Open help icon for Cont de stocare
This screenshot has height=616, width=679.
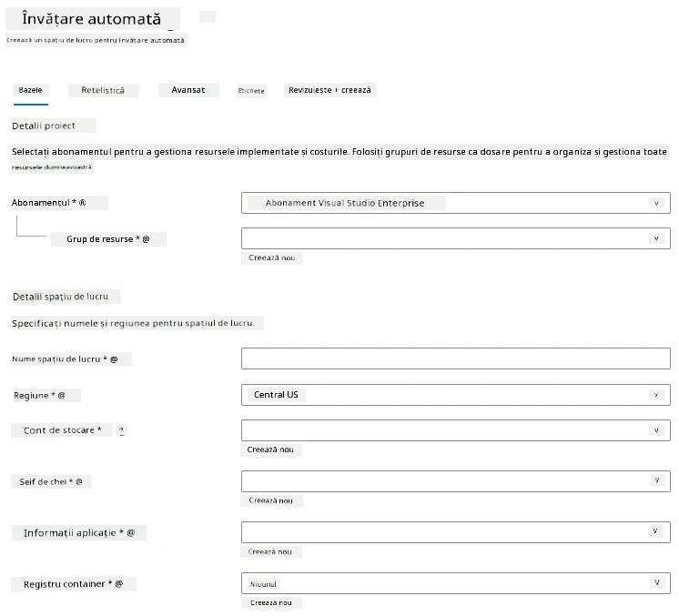(x=122, y=430)
